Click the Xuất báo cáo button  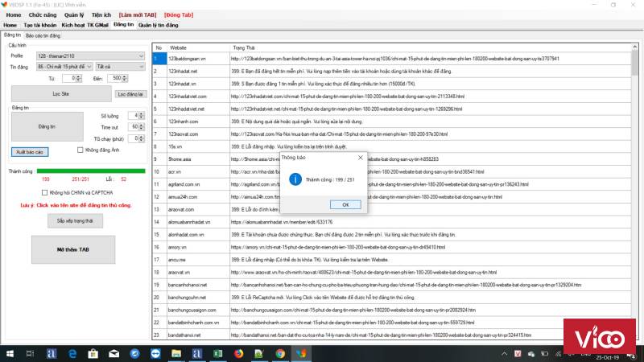click(30, 151)
